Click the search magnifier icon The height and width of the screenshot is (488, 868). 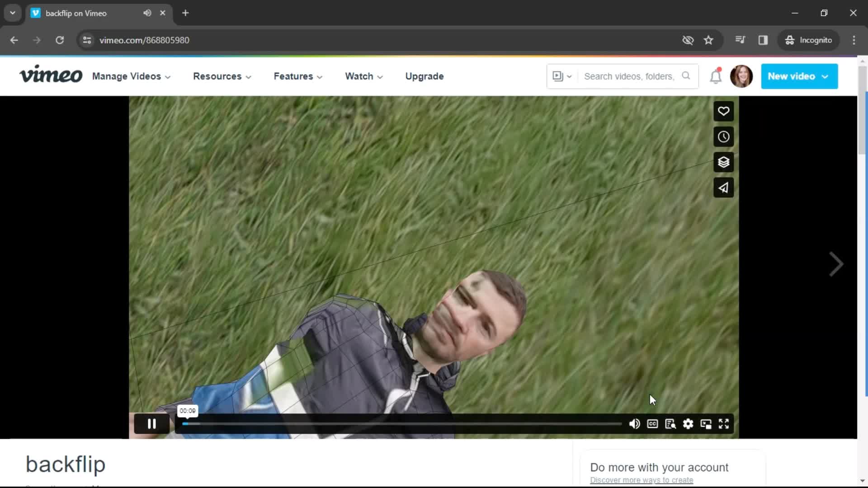tap(686, 76)
